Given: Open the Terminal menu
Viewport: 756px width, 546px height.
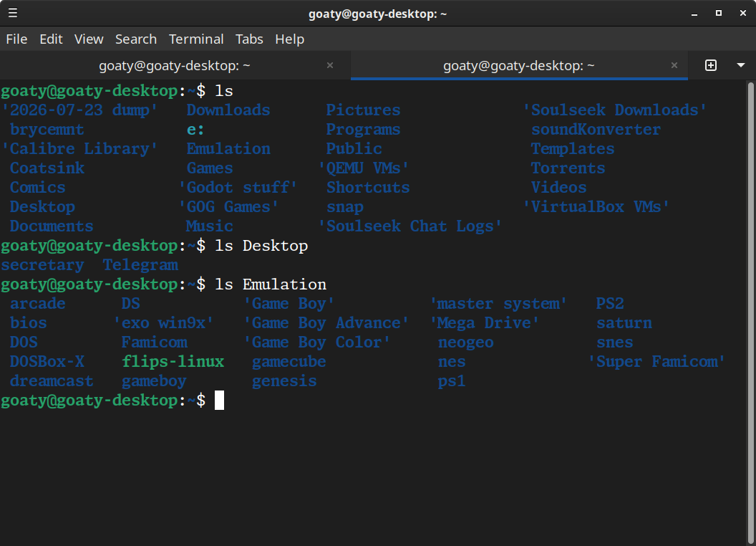Looking at the screenshot, I should [x=196, y=39].
